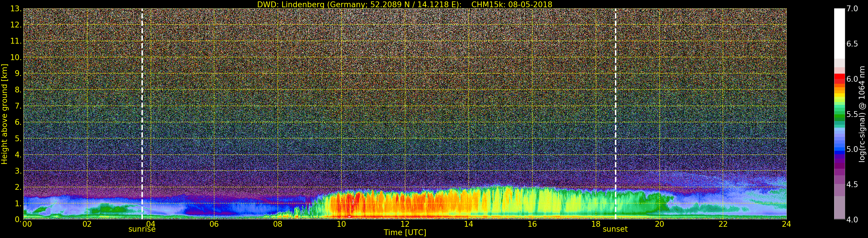The image size is (868, 238).
Task: Click the height tick label '2.'
Action: 18,187
